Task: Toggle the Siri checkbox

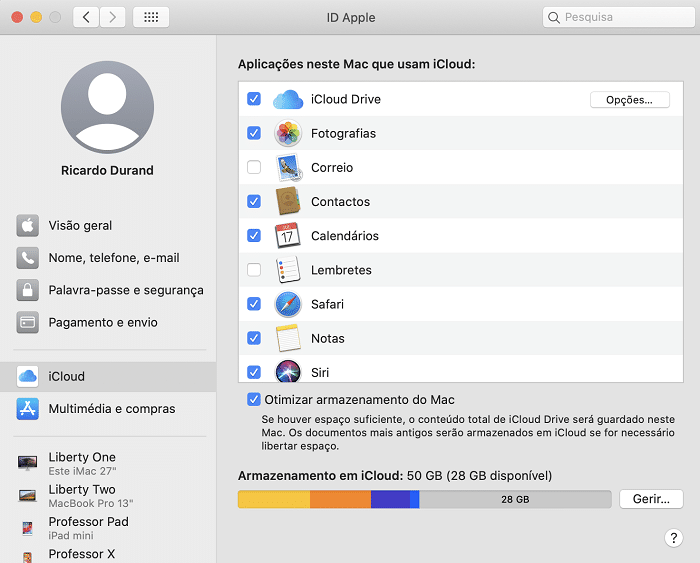Action: point(254,371)
